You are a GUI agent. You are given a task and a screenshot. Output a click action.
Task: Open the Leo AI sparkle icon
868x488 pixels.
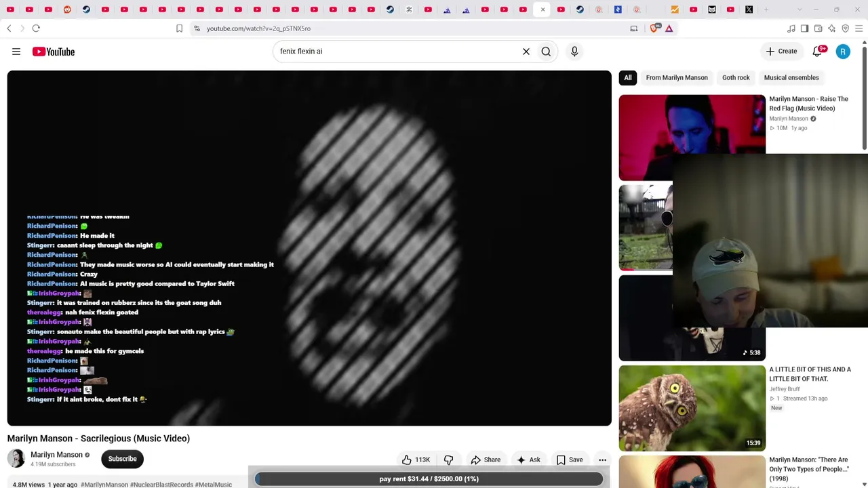click(831, 28)
